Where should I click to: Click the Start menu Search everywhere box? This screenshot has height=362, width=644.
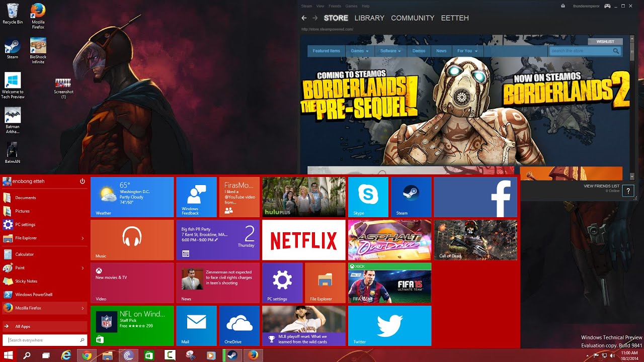(45, 340)
